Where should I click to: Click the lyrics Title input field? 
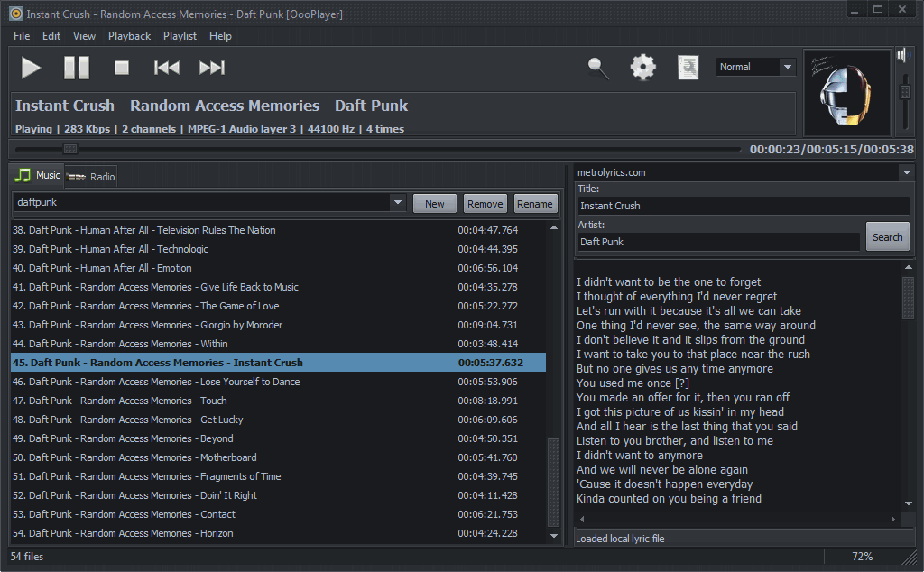click(x=743, y=206)
